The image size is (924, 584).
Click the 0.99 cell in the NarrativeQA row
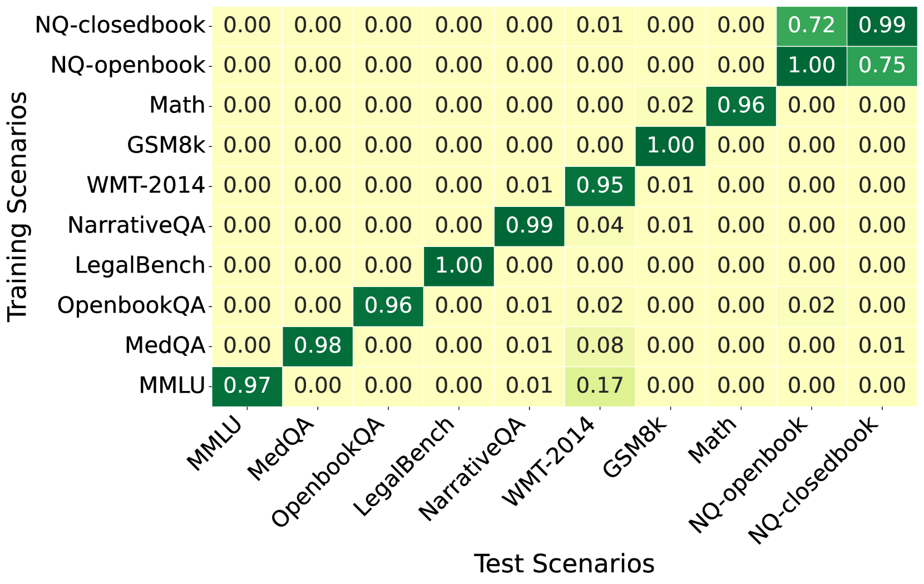coord(530,226)
